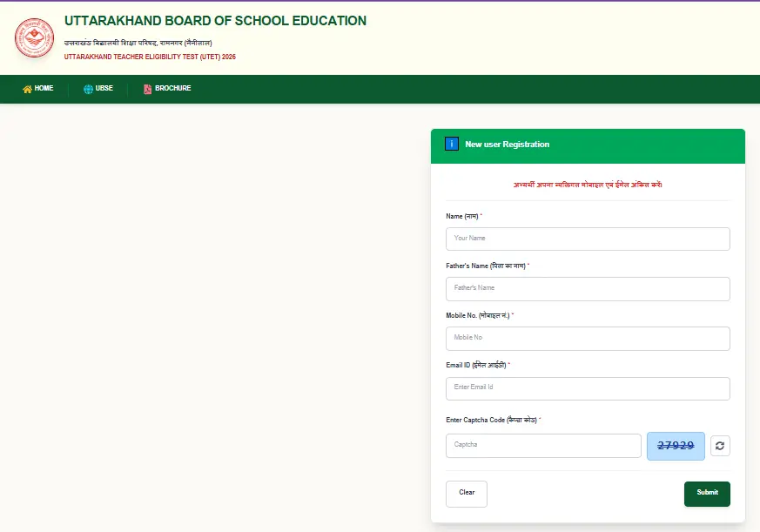The height and width of the screenshot is (532, 760).
Task: Click the PDF icon beside Brochure
Action: point(148,89)
